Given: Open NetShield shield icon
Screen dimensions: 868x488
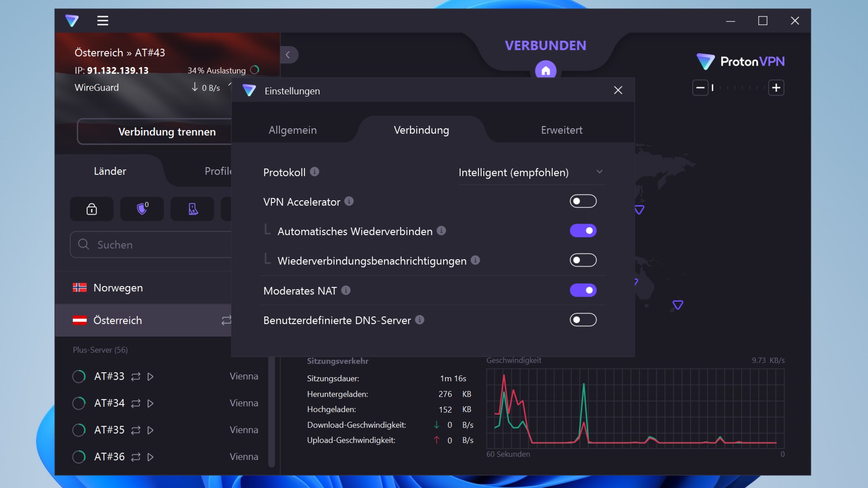Looking at the screenshot, I should (142, 209).
